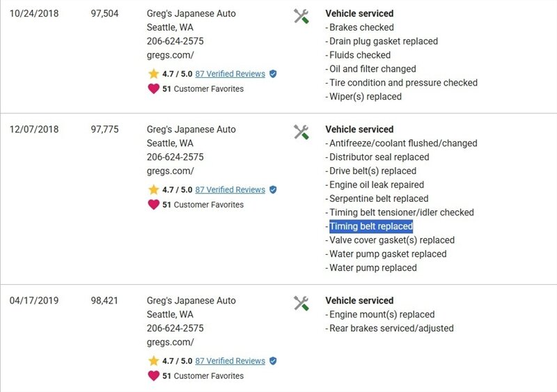
Task: Open 87 Verified Reviews link for 04/17/2019 service
Action: (230, 361)
